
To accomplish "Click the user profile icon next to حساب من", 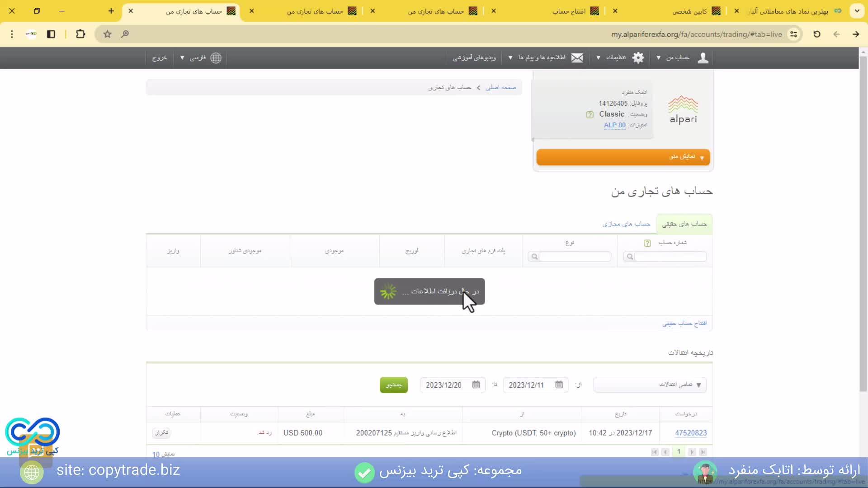I will (x=703, y=57).
